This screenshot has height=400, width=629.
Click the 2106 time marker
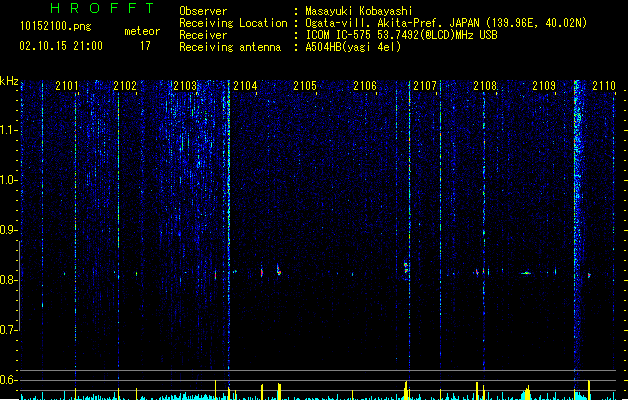point(365,86)
